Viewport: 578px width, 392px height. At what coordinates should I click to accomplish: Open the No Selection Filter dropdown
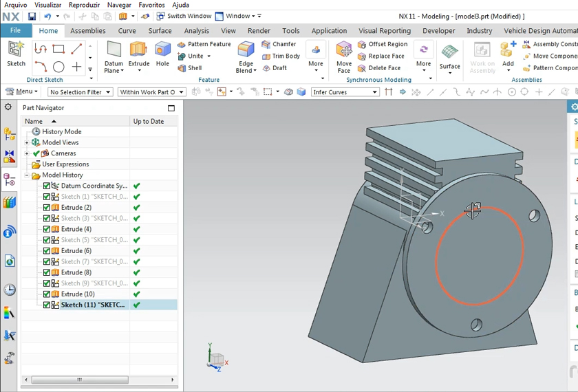coord(79,92)
